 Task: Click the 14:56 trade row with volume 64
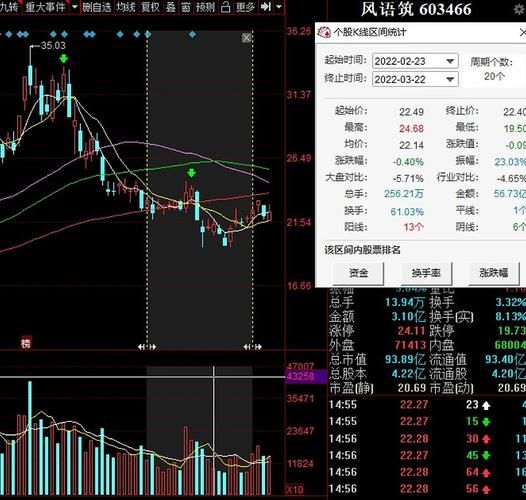[x=427, y=472]
